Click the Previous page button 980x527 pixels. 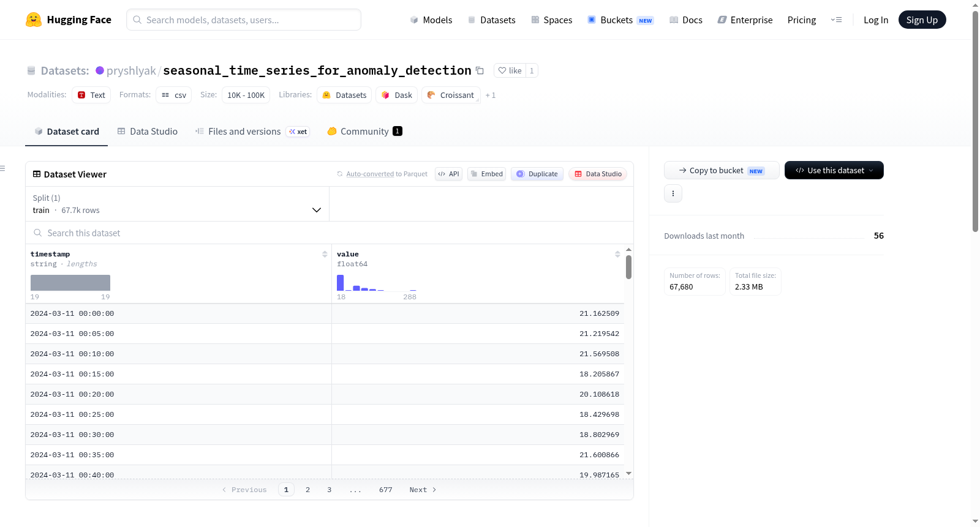[244, 490]
